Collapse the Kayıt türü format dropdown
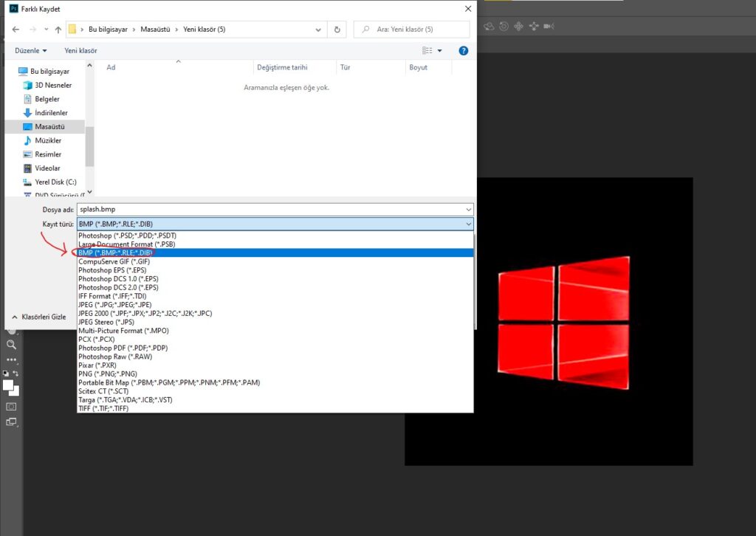Viewport: 756px width, 536px height. (x=468, y=224)
